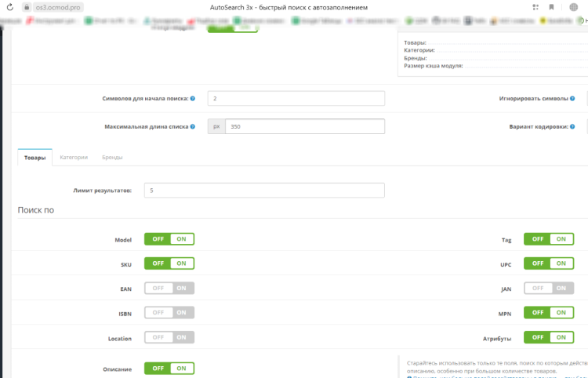Image resolution: width=588 pixels, height=378 pixels.
Task: Select the Товары tab
Action: [x=34, y=158]
